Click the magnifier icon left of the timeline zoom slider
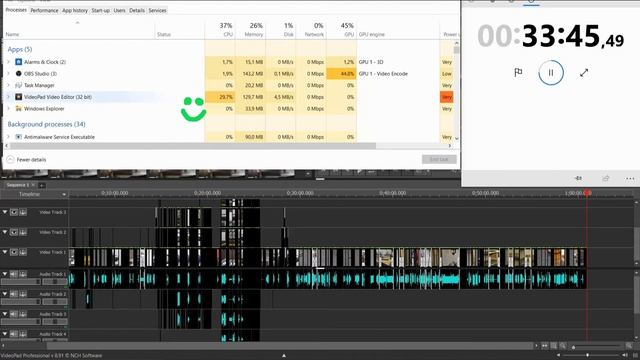Image resolution: width=640 pixels, height=360 pixels. pos(563,346)
